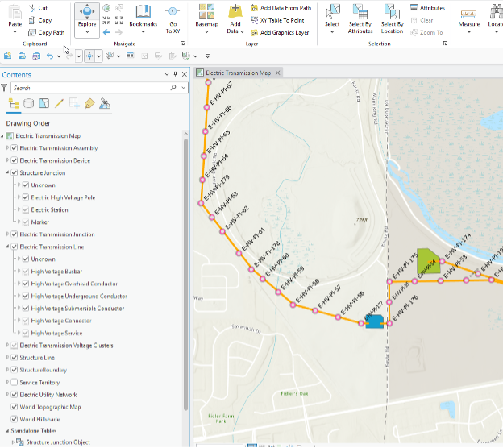Switch to List By Editing pencil view
Viewport: 503px width, 448px height.
coord(59,104)
